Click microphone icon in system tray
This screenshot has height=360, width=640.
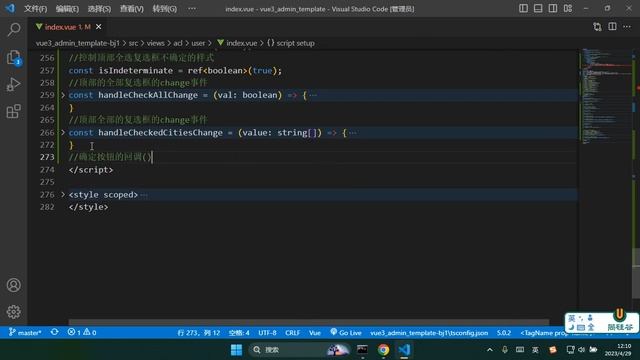pos(505,350)
